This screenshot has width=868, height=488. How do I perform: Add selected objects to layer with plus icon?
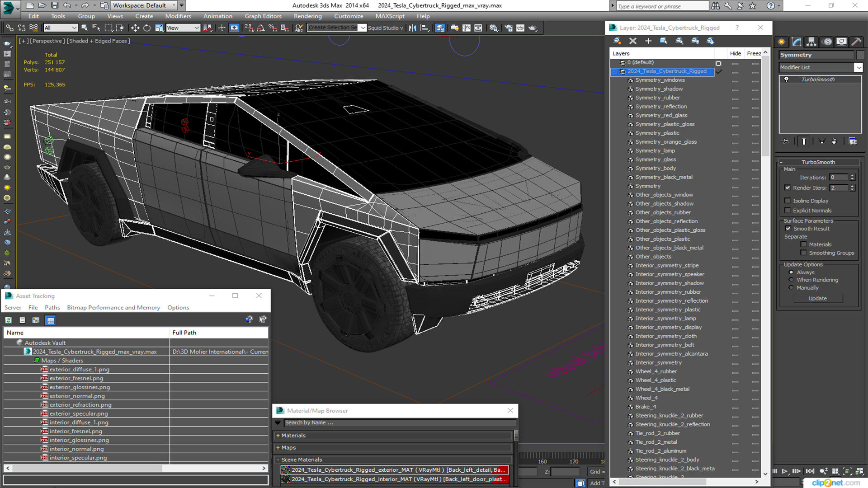[648, 41]
